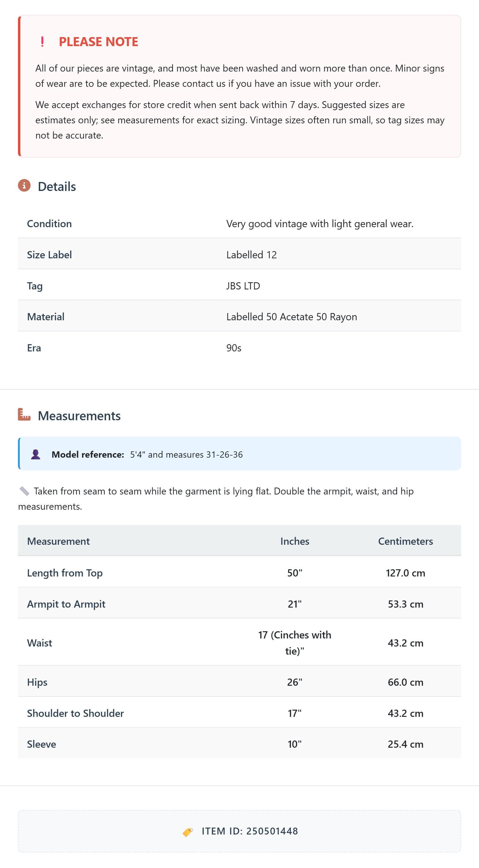Image resolution: width=479 pixels, height=868 pixels.
Task: Click the Item ID 250501448 text
Action: 250,831
